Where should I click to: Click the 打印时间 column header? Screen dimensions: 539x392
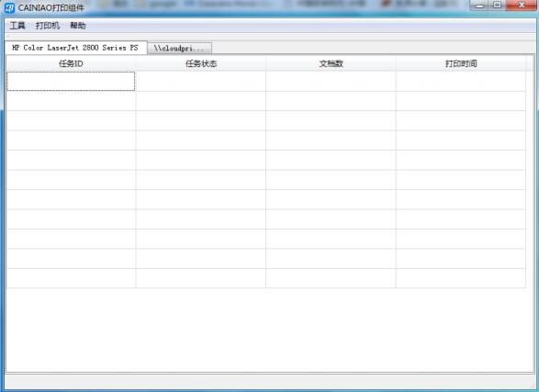coord(461,63)
